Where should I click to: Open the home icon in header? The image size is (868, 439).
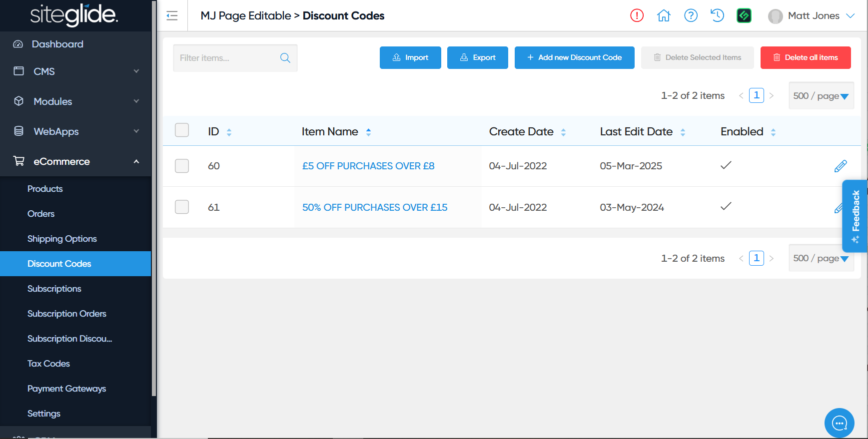[x=664, y=15]
